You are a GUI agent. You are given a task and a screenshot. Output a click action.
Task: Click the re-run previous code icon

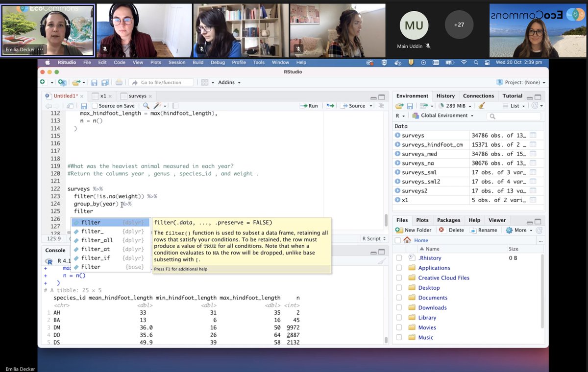(x=330, y=106)
